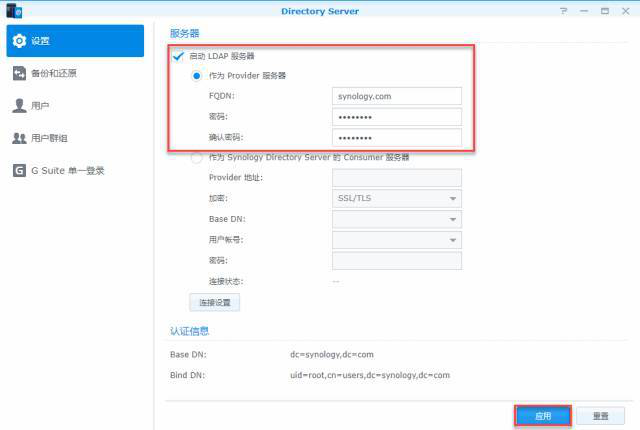Image resolution: width=640 pixels, height=430 pixels.
Task: Select 作为 Provider 服务器 radio button
Action: pos(196,76)
